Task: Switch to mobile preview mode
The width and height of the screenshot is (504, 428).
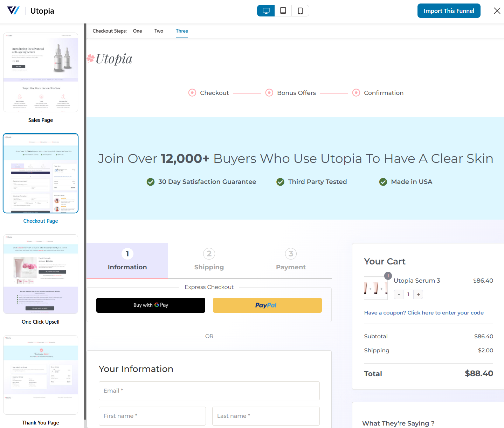Action: point(300,11)
